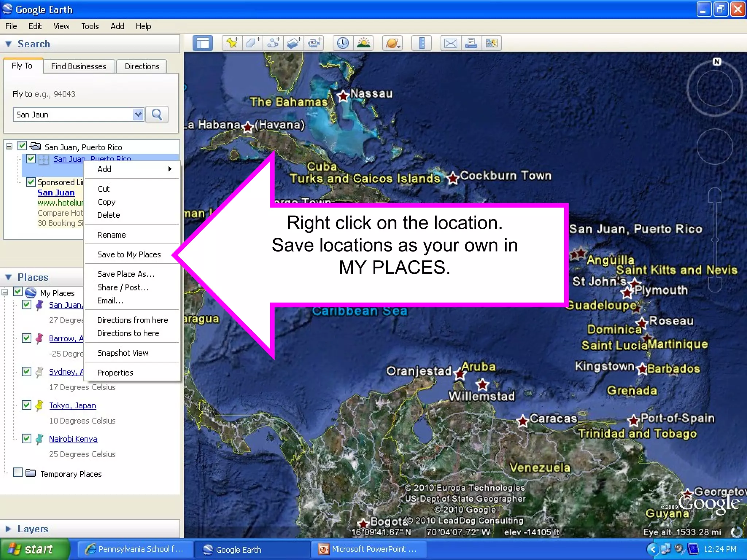
Task: Click the red pushpin beside Barrow
Action: point(39,338)
